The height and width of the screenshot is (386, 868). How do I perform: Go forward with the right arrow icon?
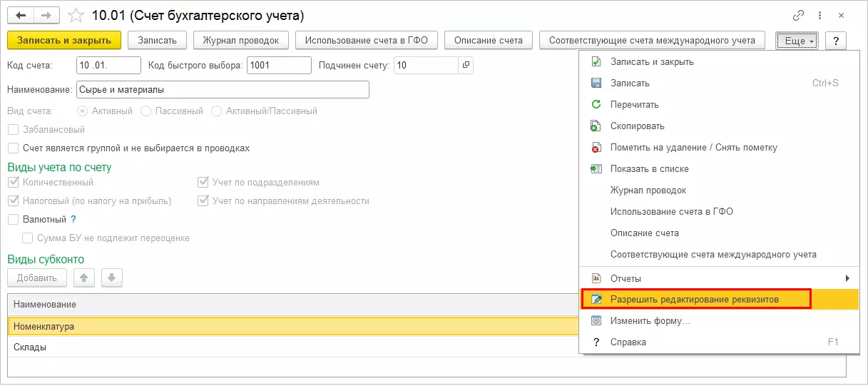(47, 15)
